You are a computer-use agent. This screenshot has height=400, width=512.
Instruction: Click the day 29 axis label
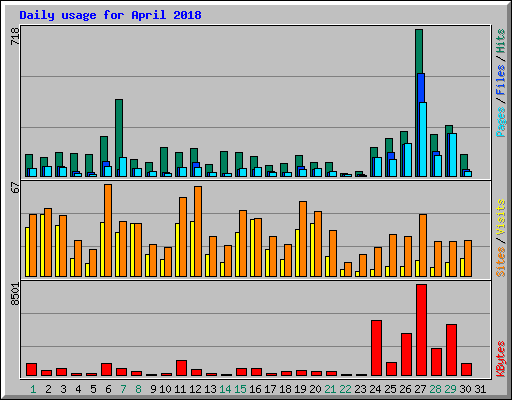point(450,389)
